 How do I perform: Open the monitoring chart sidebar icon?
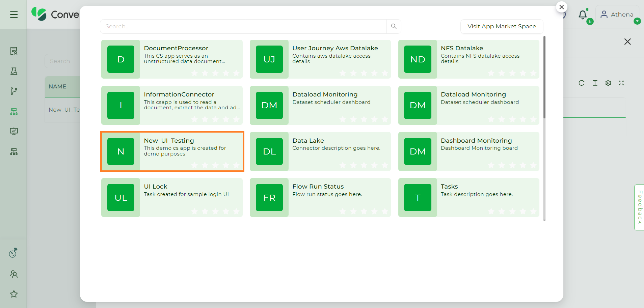[x=14, y=131]
